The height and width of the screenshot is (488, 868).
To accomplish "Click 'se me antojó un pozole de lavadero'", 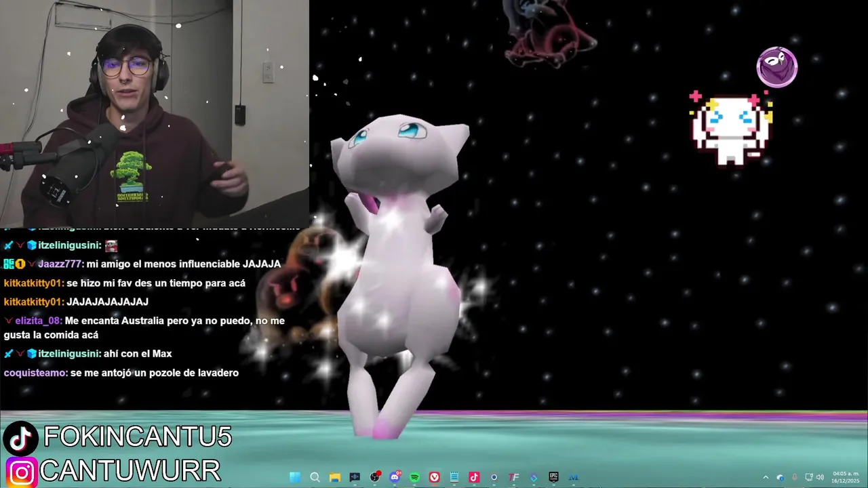I will pos(155,373).
